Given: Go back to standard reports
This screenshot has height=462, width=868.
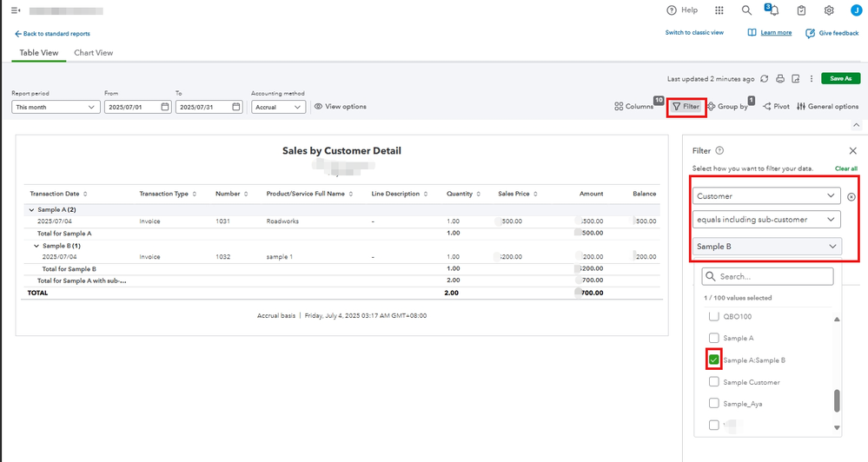Looking at the screenshot, I should point(52,34).
